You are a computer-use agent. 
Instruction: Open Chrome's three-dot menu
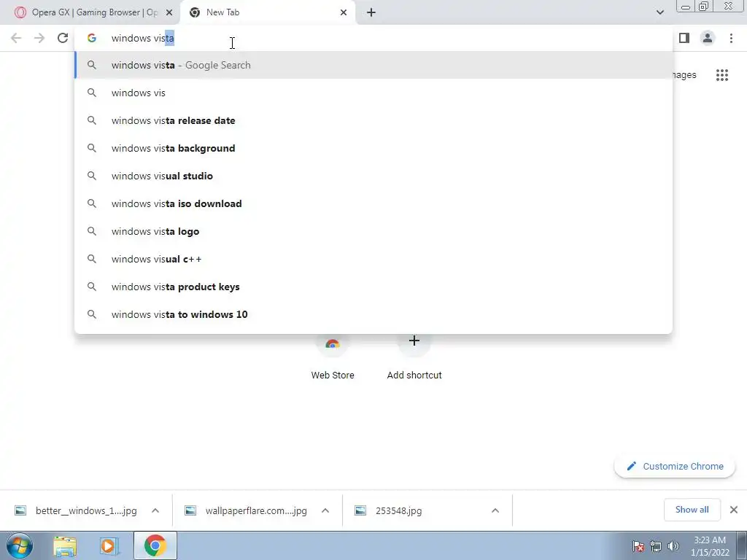pyautogui.click(x=731, y=38)
